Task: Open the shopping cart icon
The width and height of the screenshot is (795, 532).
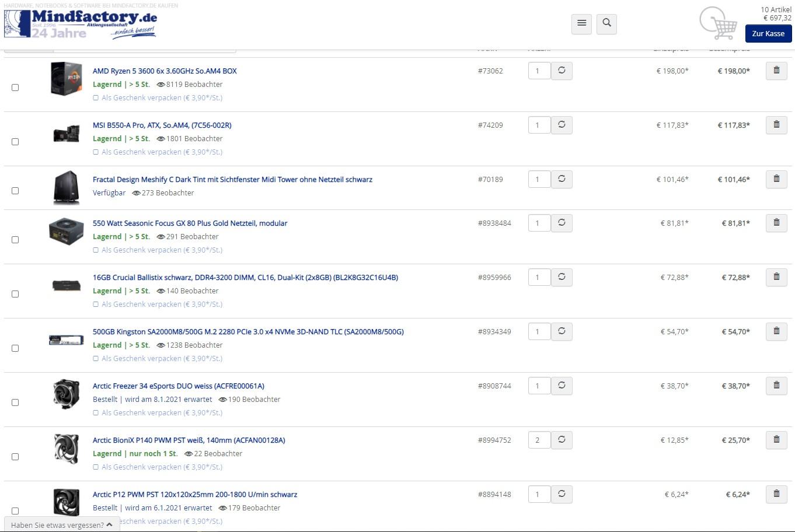Action: click(x=719, y=23)
